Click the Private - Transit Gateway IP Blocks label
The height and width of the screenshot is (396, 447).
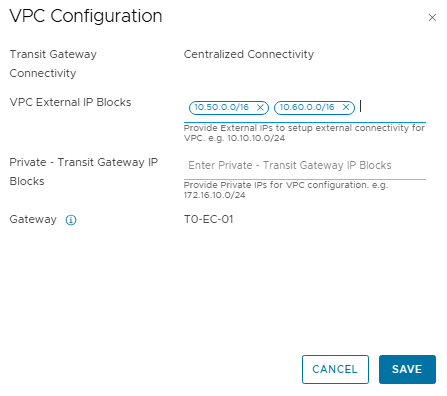click(x=84, y=172)
